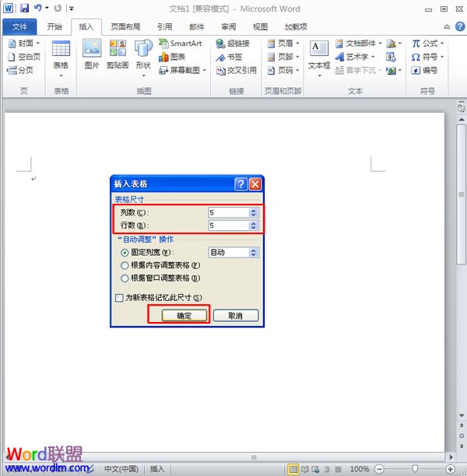Click the dialog help question mark button
Viewport: 467px width, 476px height.
pos(241,184)
